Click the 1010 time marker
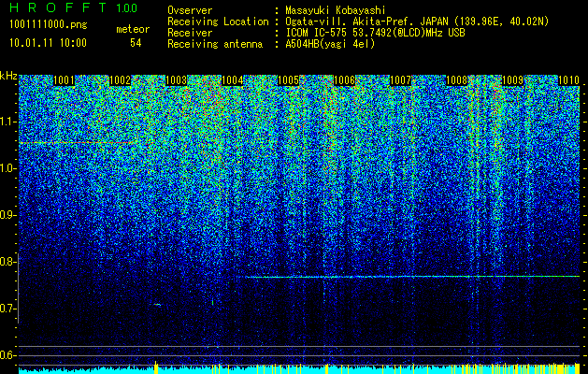This screenshot has width=588, height=374. (x=569, y=80)
